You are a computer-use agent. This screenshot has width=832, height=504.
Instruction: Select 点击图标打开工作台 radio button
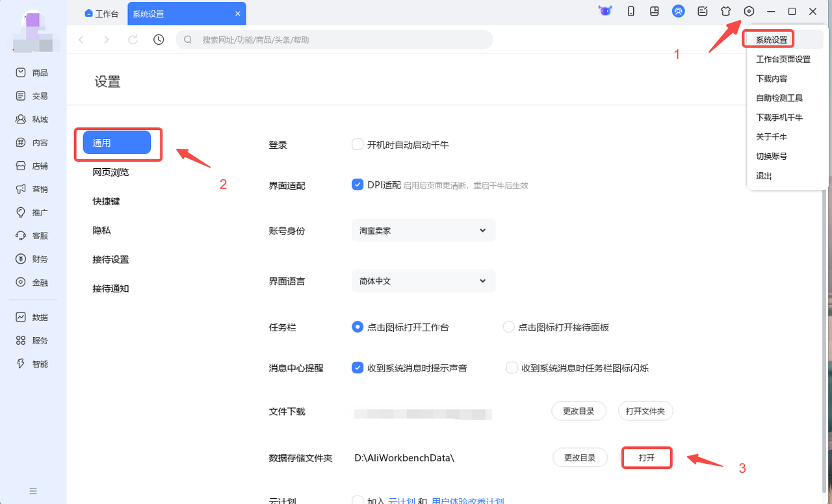(x=357, y=327)
